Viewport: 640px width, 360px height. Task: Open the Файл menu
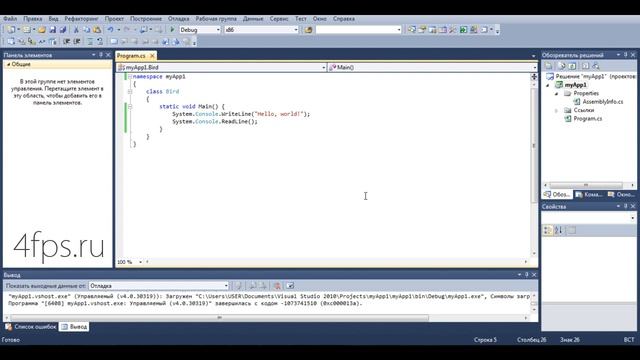point(10,19)
